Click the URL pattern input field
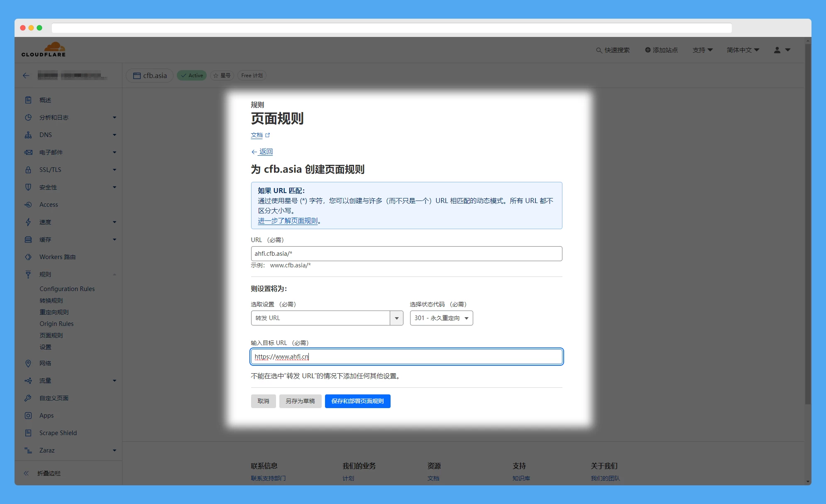This screenshot has height=504, width=826. point(406,254)
